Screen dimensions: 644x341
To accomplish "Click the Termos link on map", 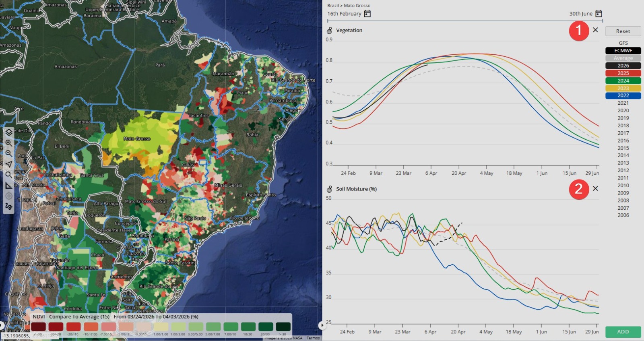I will (313, 338).
